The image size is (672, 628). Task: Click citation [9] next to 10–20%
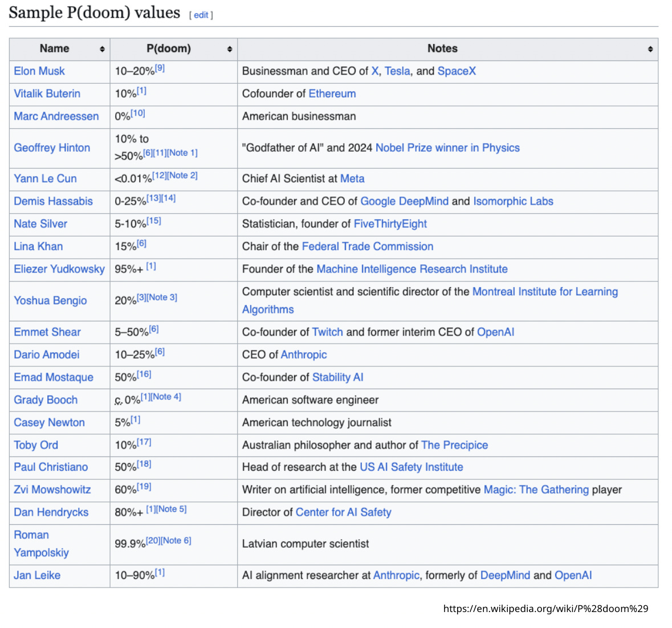point(160,68)
